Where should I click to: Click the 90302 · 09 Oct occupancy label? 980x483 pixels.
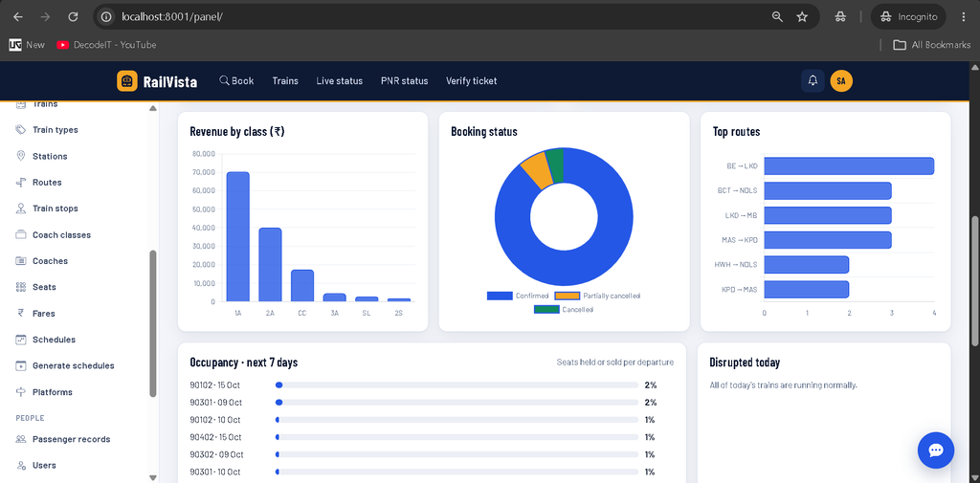[x=217, y=454]
